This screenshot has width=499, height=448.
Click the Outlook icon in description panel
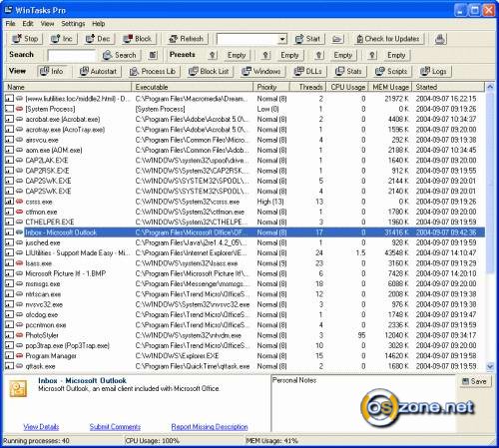click(18, 389)
